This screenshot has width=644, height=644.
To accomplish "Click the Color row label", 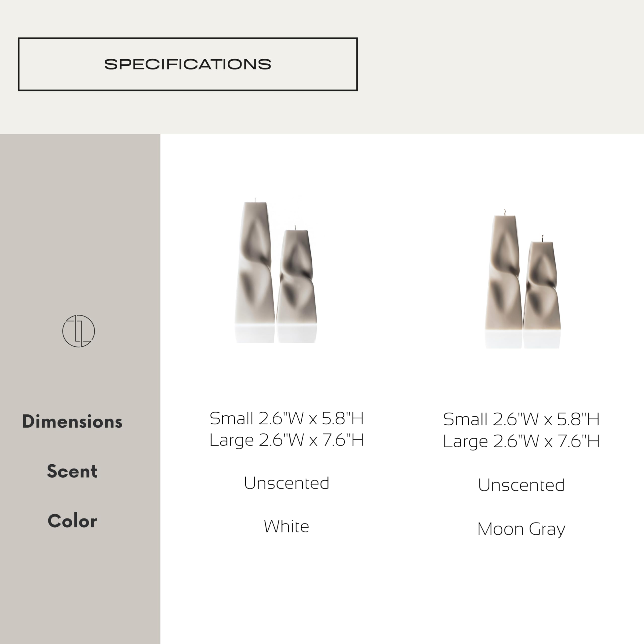I will tap(72, 521).
